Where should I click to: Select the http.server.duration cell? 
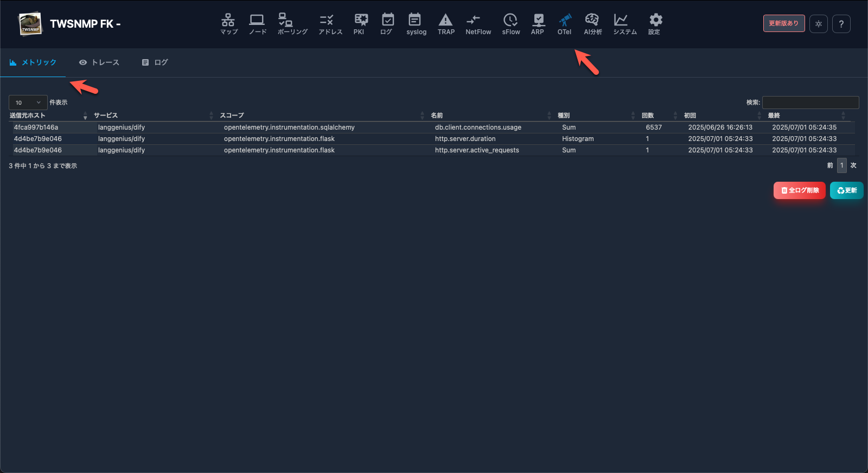tap(465, 139)
